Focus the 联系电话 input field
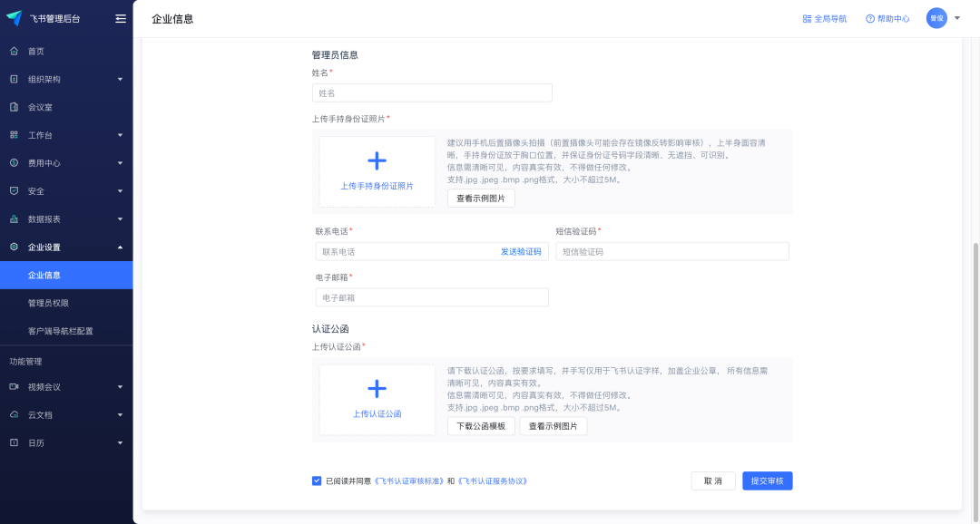This screenshot has height=524, width=980. [432, 252]
